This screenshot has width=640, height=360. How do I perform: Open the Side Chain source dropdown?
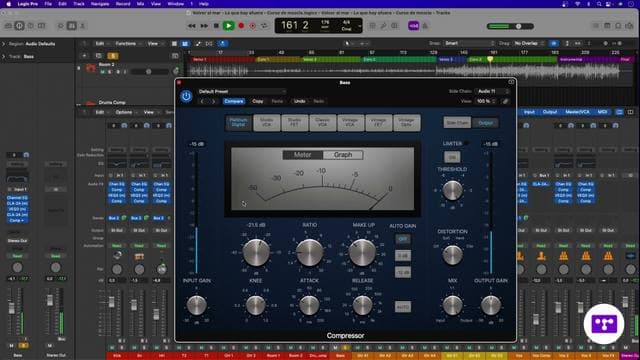[493, 91]
